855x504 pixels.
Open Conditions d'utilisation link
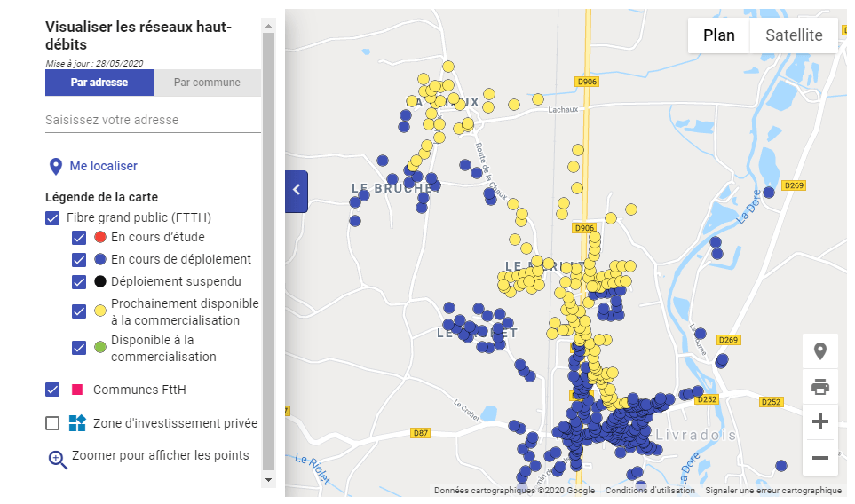coord(650,491)
